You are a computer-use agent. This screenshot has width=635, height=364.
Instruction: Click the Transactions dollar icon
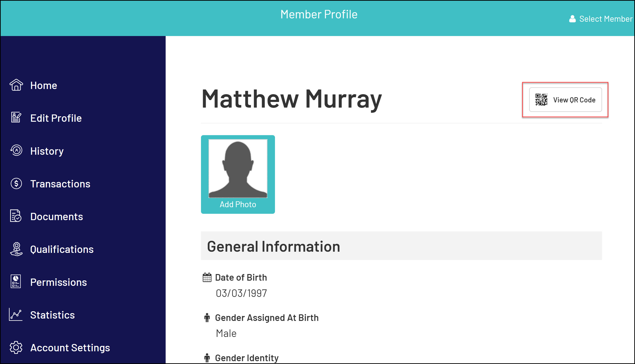click(x=16, y=184)
